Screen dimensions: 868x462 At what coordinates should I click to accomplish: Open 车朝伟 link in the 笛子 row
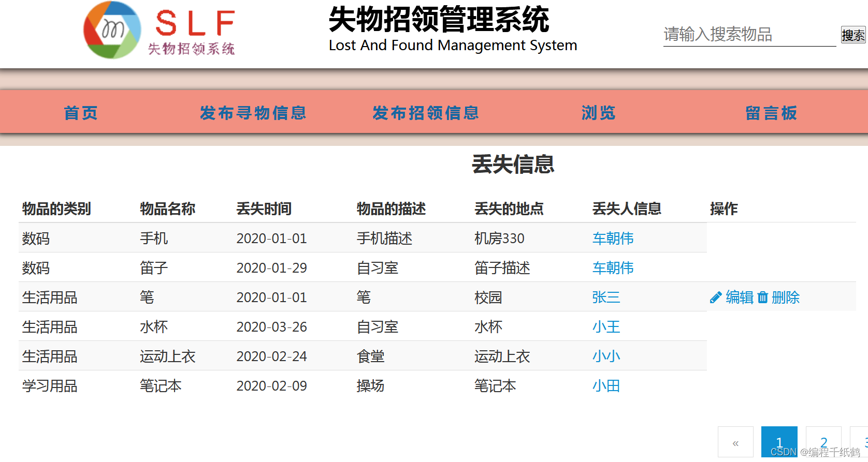click(613, 268)
